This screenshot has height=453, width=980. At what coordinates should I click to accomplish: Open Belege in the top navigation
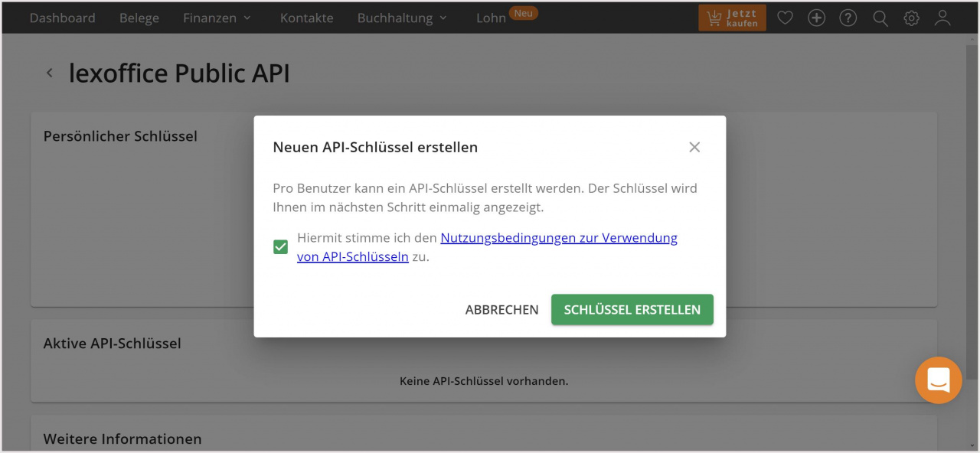(139, 18)
